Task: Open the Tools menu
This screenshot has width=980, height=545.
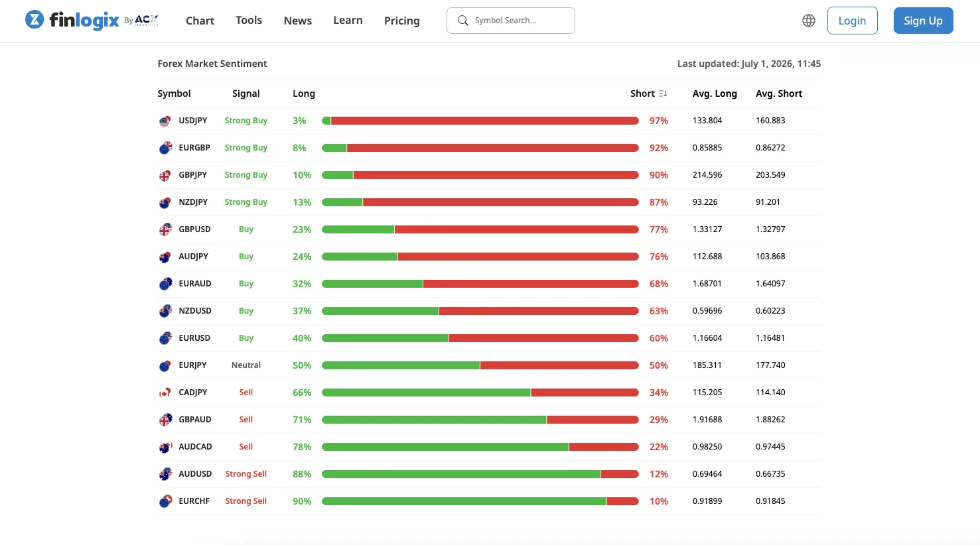Action: pyautogui.click(x=249, y=21)
